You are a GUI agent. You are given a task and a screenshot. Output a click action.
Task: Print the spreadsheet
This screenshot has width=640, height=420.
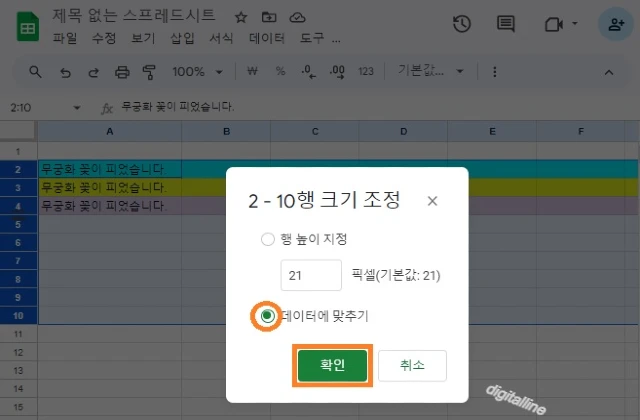(x=122, y=72)
